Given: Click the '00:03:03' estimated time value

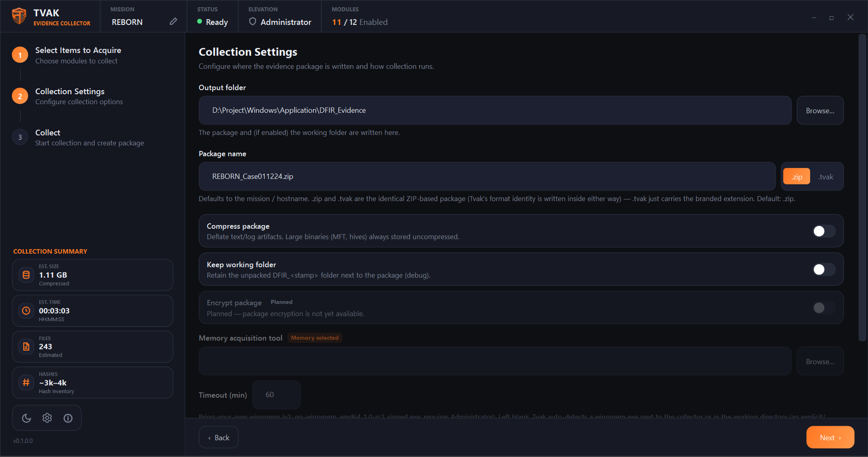Looking at the screenshot, I should [x=54, y=311].
